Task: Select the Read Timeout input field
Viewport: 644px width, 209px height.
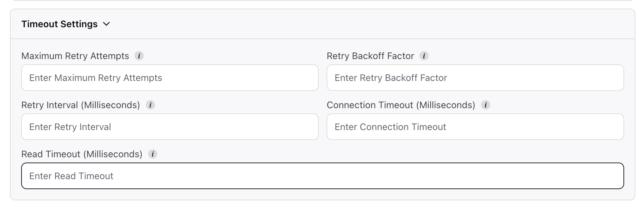Action: 323,176
